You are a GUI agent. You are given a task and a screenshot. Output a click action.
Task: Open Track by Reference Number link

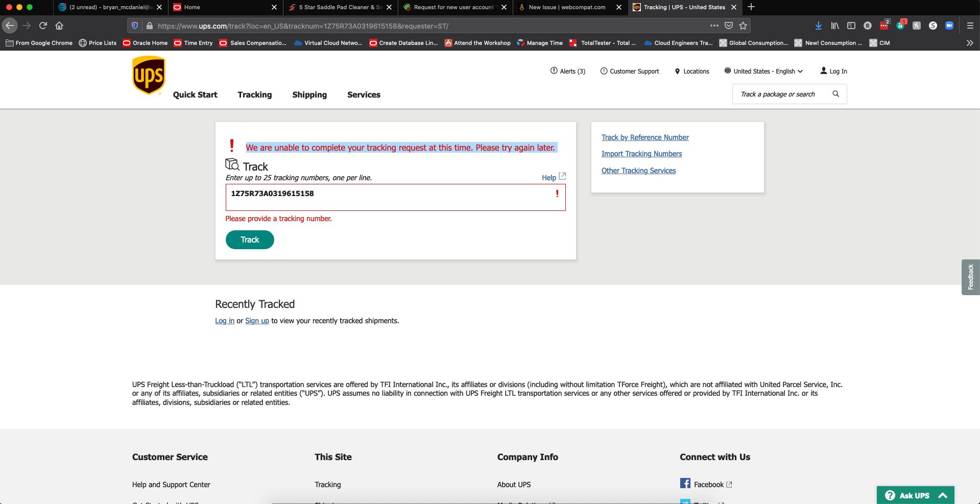[645, 137]
